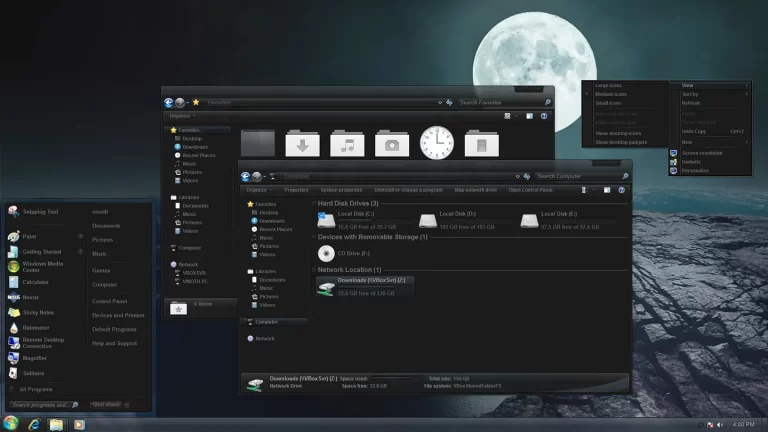Choose Small icons in View submenu

608,103
